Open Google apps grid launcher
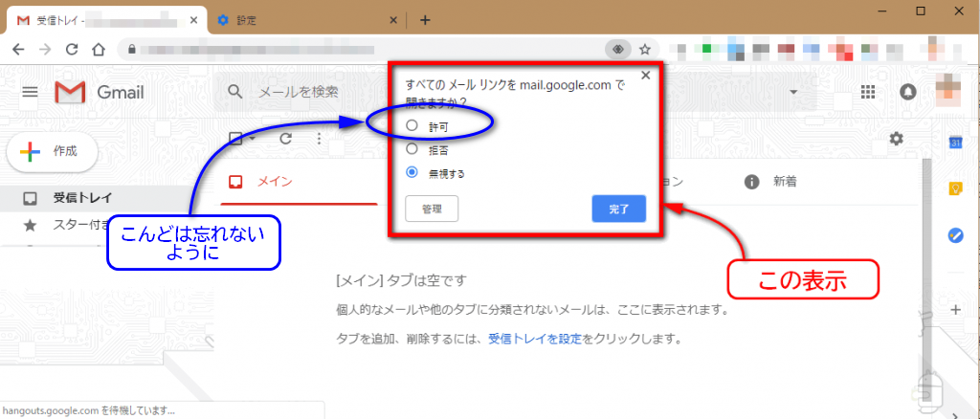This screenshot has width=980, height=419. pos(869,92)
